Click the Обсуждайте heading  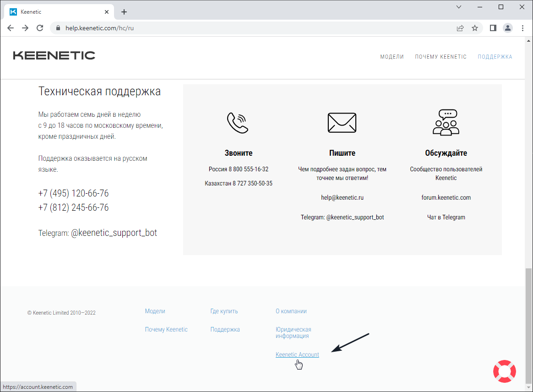446,153
